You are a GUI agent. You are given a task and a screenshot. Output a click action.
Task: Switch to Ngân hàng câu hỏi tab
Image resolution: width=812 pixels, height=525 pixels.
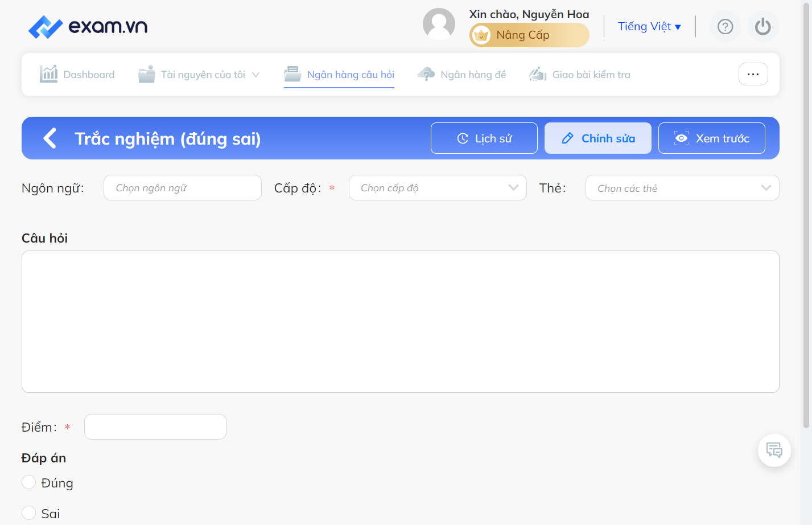339,75
